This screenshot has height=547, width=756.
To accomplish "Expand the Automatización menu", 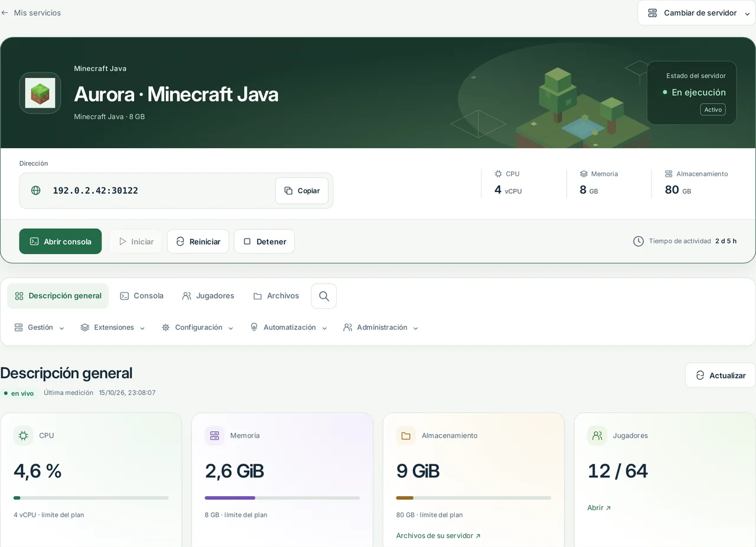I will pyautogui.click(x=289, y=327).
